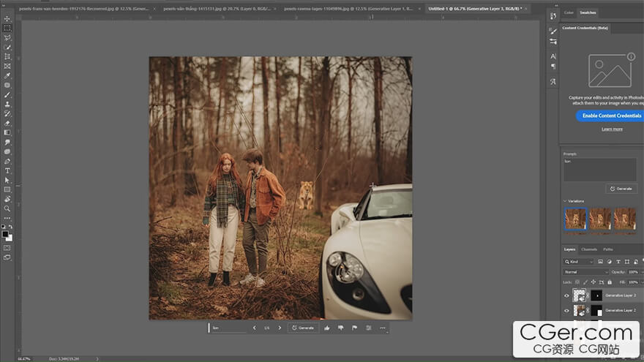Select the Zoom tool
This screenshot has height=362, width=644.
(7, 208)
